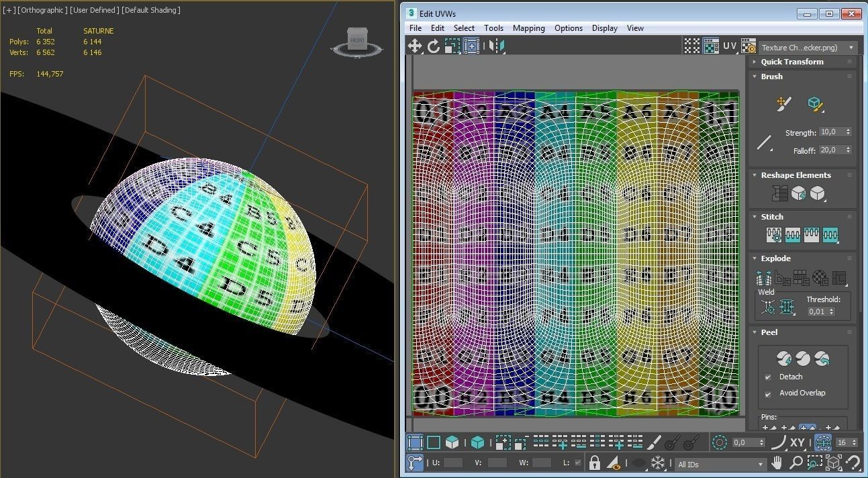The width and height of the screenshot is (868, 478).
Task: Toggle Soft Selection circle icon
Action: [719, 442]
